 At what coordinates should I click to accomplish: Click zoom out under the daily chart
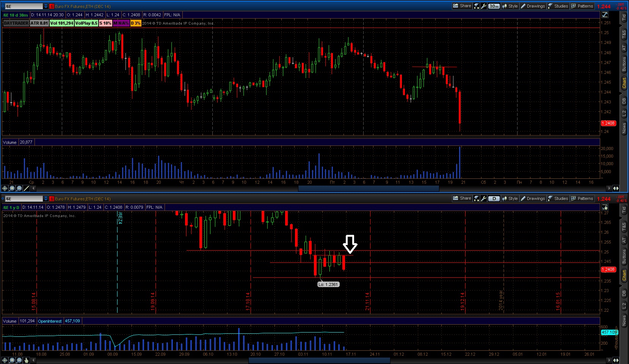point(19,360)
